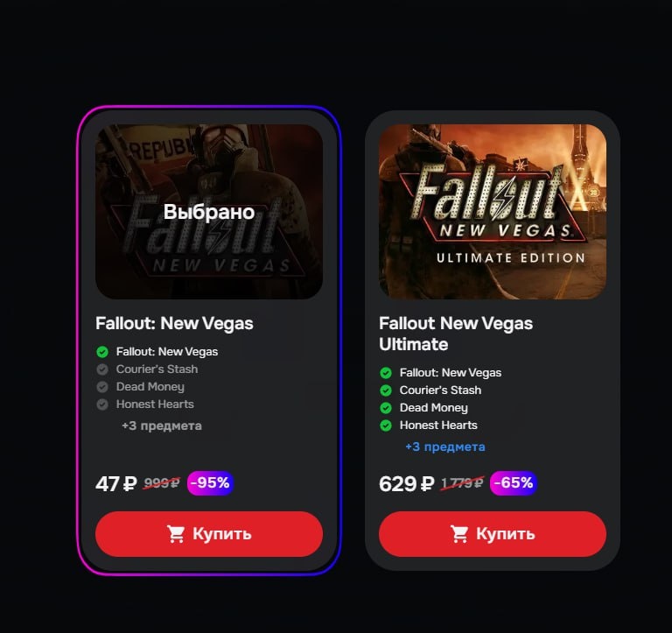The image size is (672, 633).
Task: Click green check next to Fallout: New Vegas in standard card
Action: 102,352
